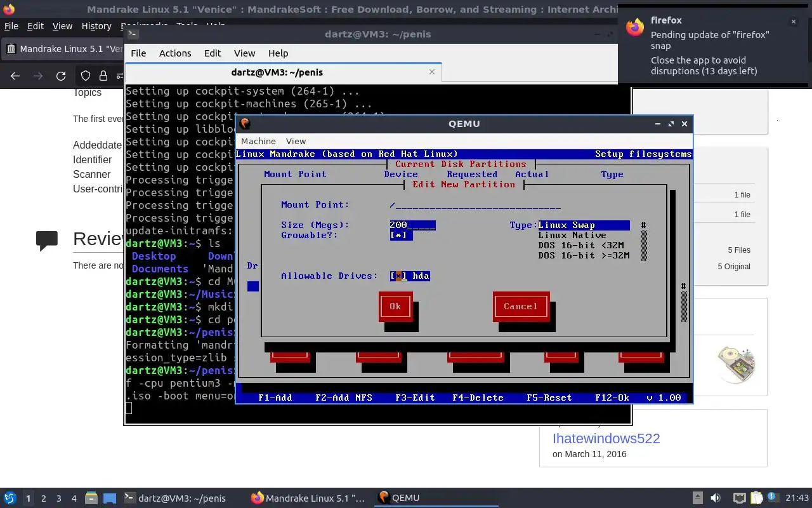Screen dimensions: 812x508
Task: Open terminal File menu
Action: (x=138, y=53)
